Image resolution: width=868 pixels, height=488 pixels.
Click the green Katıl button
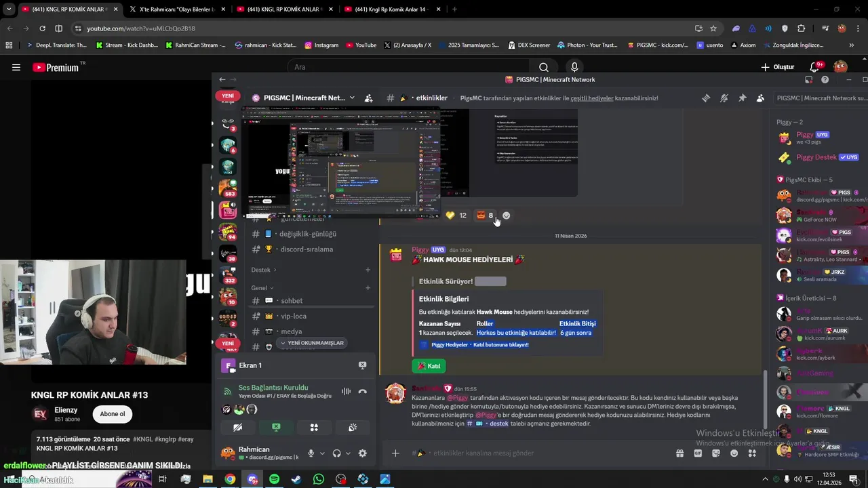(429, 366)
